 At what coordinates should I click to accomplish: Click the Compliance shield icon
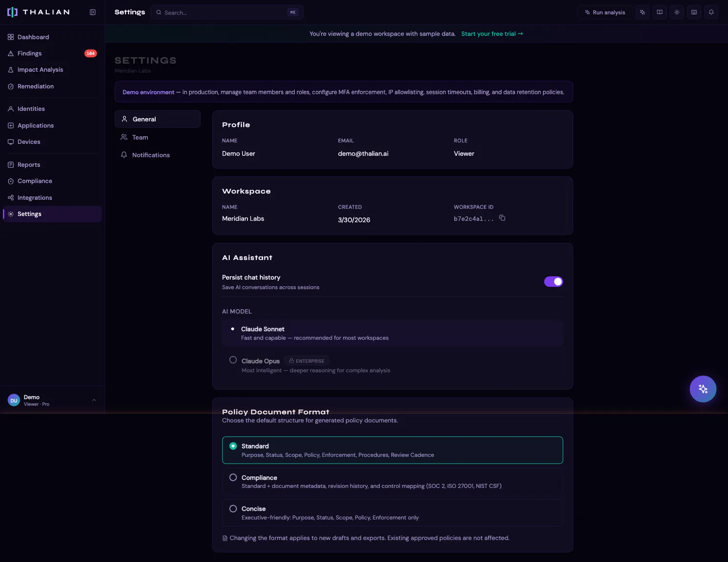(11, 181)
